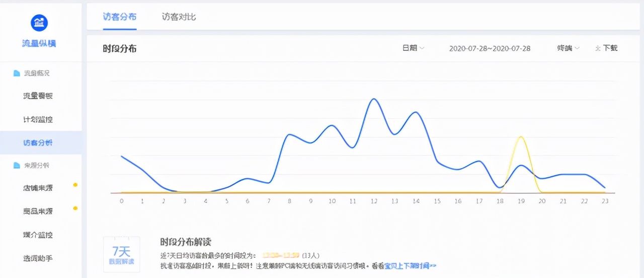This screenshot has height=278, width=644.
Task: Click the blue line peak at hour 12
Action: pyautogui.click(x=373, y=99)
